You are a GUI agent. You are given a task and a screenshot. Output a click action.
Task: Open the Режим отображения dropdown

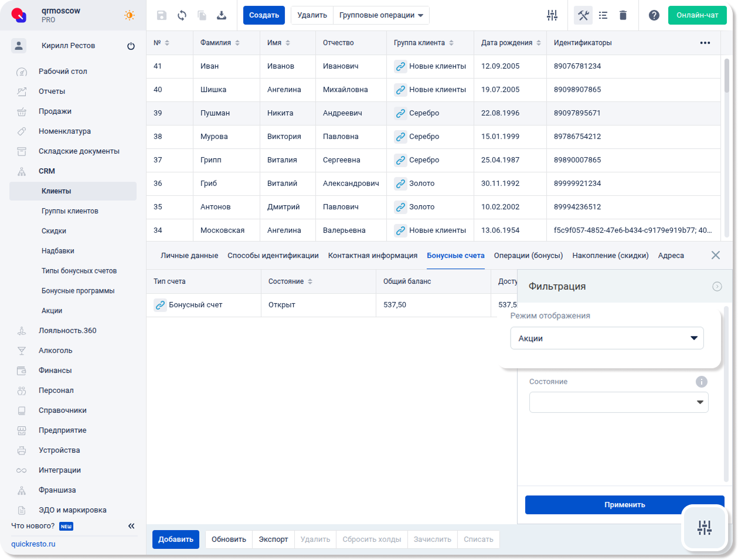(x=607, y=338)
